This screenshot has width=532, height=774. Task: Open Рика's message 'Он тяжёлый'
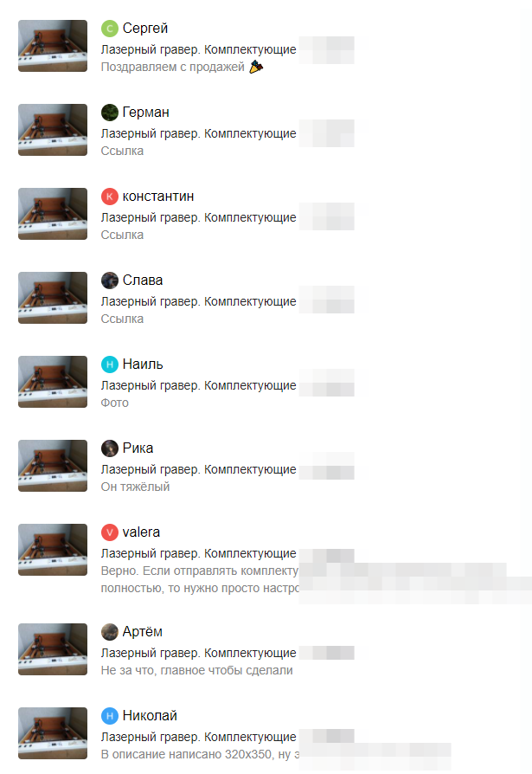tap(135, 487)
